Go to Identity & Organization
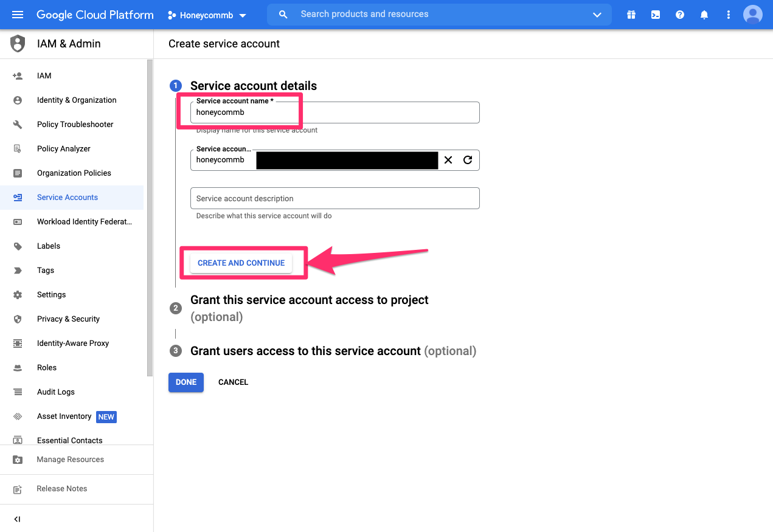This screenshot has width=773, height=532. click(x=77, y=100)
